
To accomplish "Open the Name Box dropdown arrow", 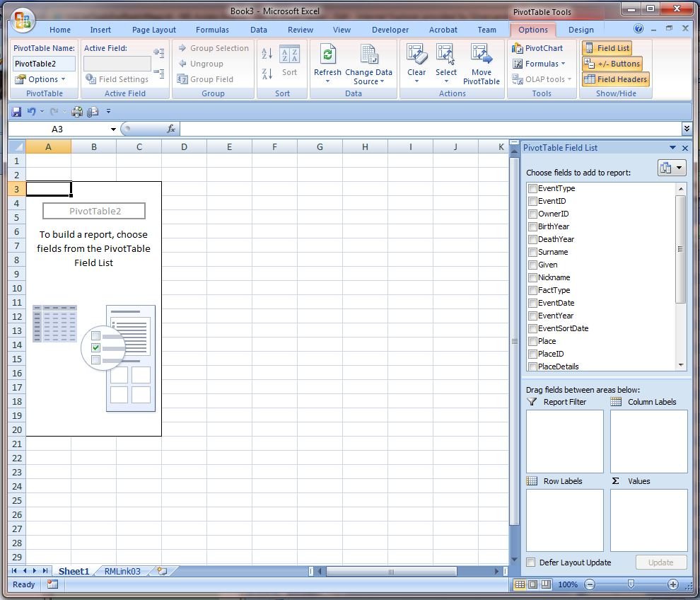I will point(113,129).
